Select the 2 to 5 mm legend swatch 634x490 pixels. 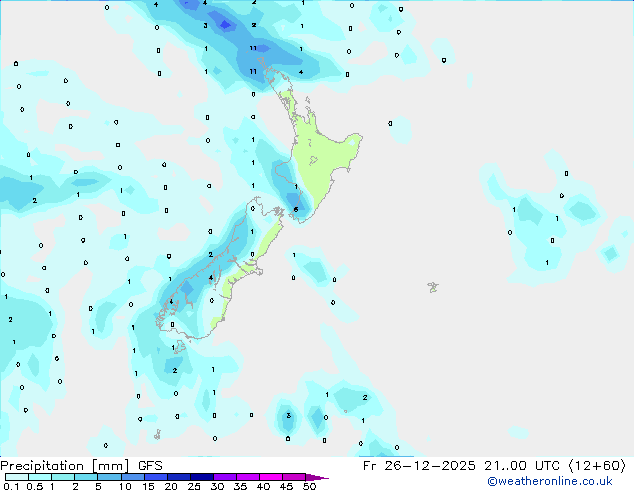tap(86, 477)
